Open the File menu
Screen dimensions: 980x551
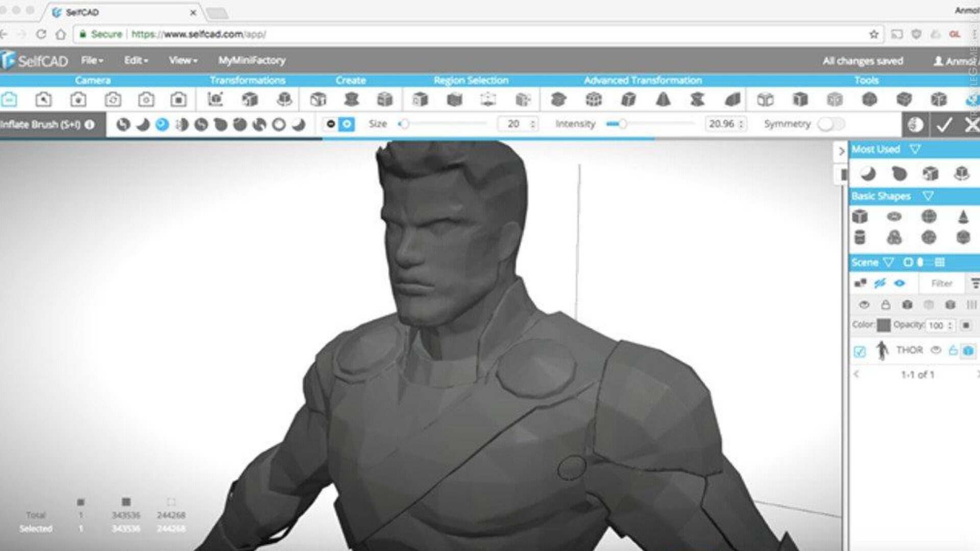[90, 60]
